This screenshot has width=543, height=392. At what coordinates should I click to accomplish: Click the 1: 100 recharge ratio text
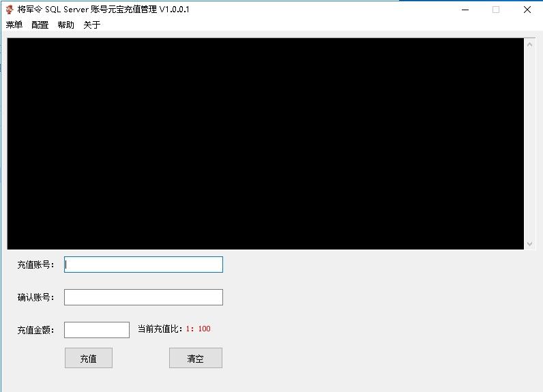click(x=198, y=329)
